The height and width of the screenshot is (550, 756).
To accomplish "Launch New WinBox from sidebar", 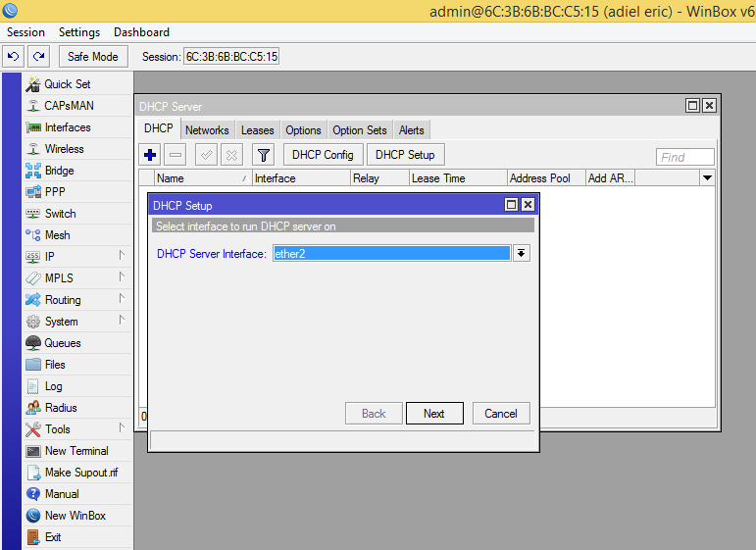I will pyautogui.click(x=77, y=516).
